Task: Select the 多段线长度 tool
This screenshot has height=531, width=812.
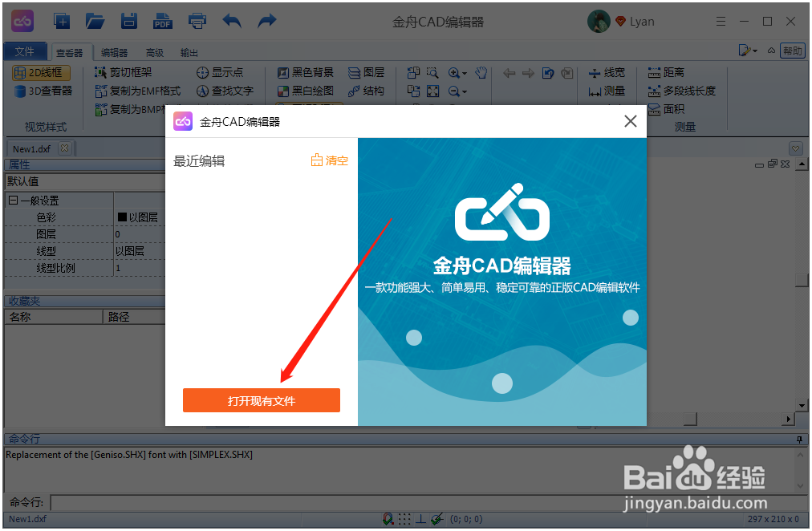Action: 681,91
